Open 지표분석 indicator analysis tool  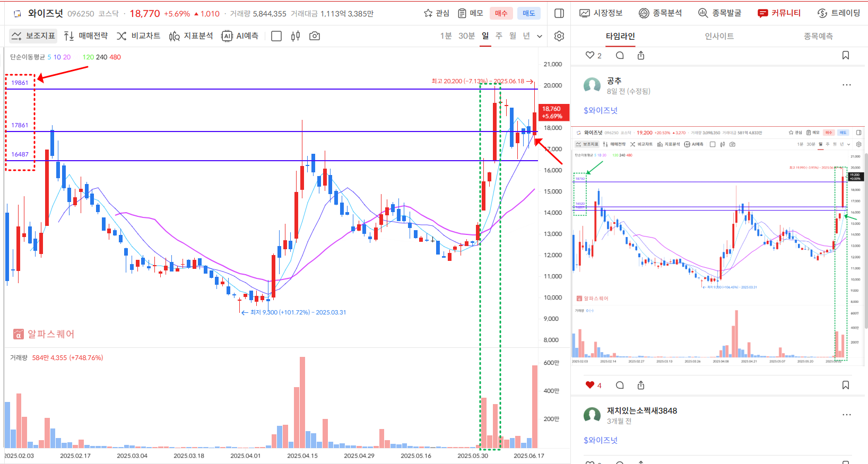pyautogui.click(x=190, y=36)
